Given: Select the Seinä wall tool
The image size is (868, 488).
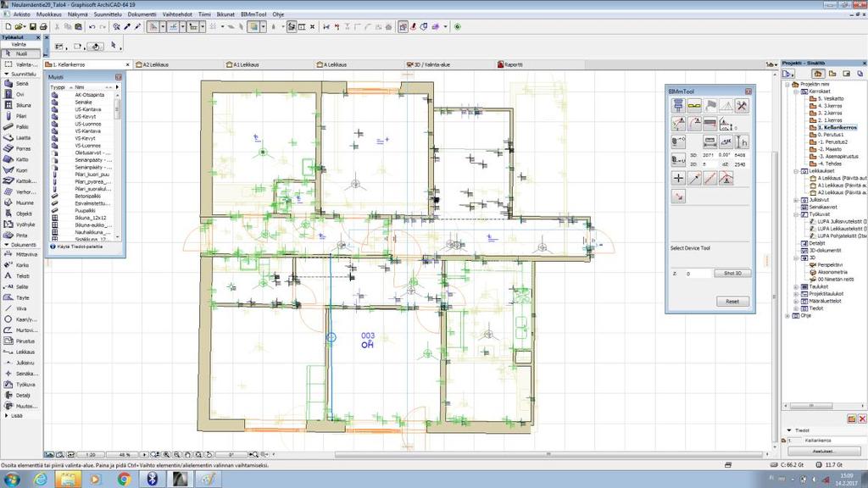Looking at the screenshot, I should click(20, 84).
